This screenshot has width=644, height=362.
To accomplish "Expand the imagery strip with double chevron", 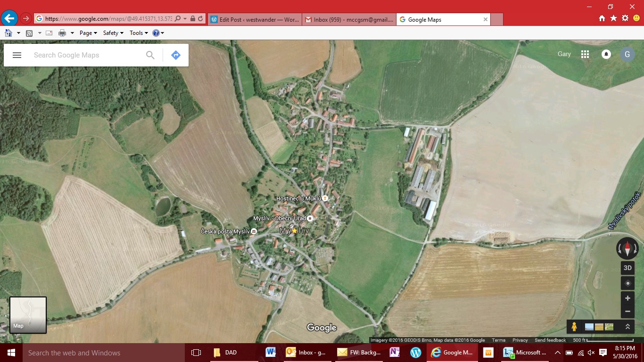I will coord(627,327).
